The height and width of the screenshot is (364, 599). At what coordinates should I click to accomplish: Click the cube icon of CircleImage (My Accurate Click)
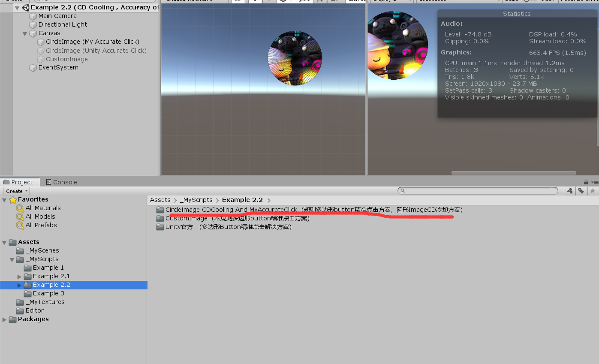click(41, 42)
